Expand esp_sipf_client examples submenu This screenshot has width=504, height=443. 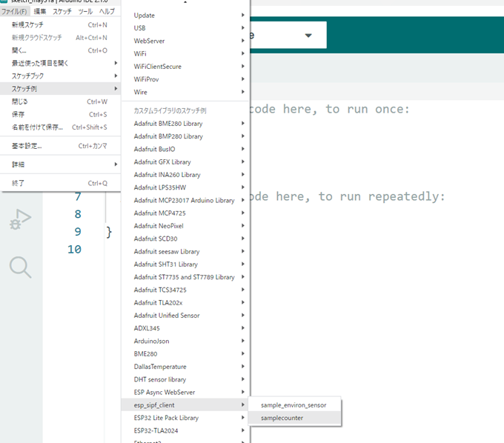tap(185, 405)
